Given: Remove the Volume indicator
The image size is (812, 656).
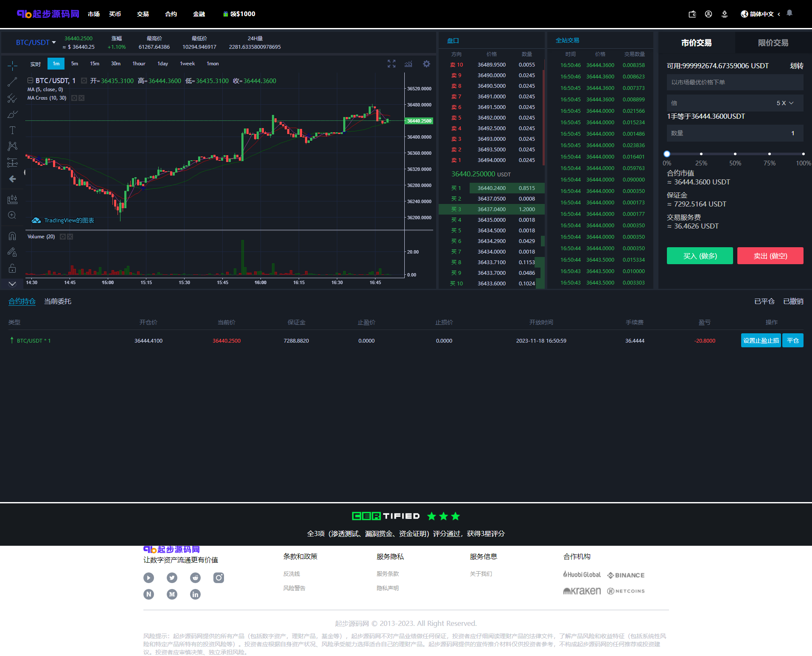Looking at the screenshot, I should [x=70, y=237].
